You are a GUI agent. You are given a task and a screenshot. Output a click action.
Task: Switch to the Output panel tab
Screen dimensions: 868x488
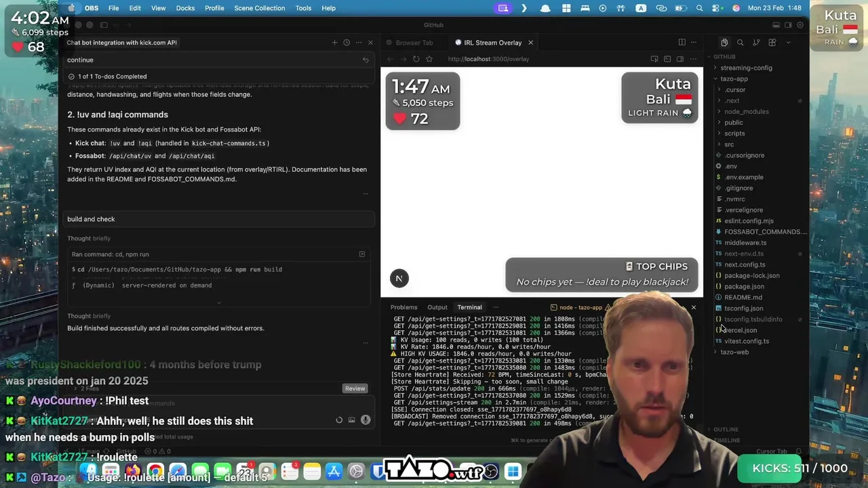coord(437,308)
